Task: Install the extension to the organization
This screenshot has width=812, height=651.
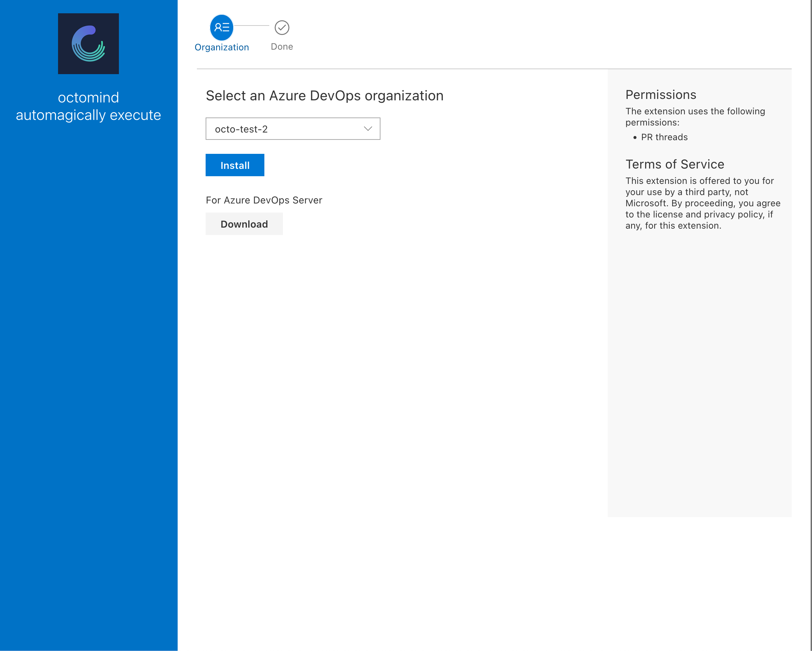Action: [235, 165]
